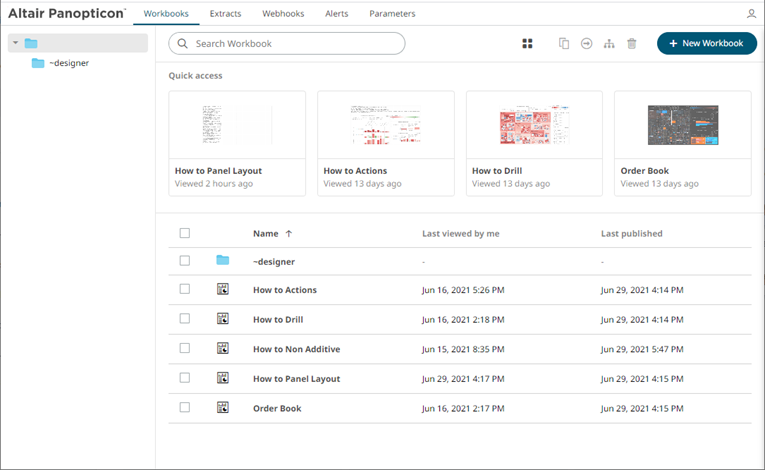Select ~designer folder in tree
Screen dimensions: 765x470
click(x=69, y=63)
